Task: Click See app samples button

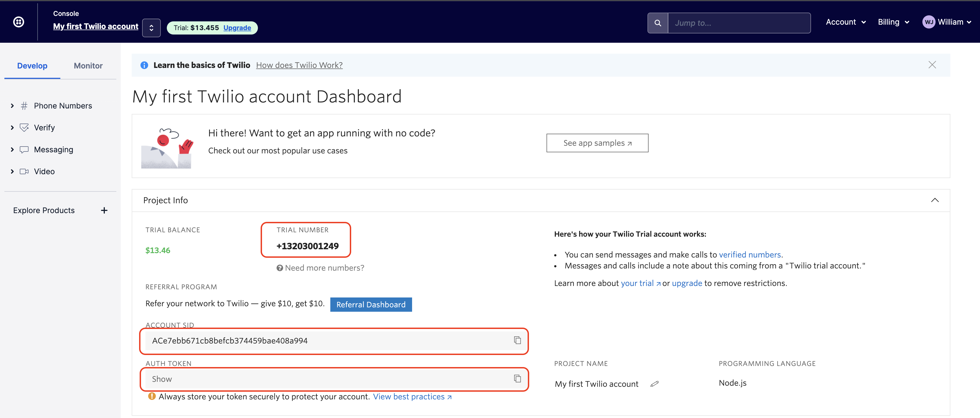Action: point(597,143)
